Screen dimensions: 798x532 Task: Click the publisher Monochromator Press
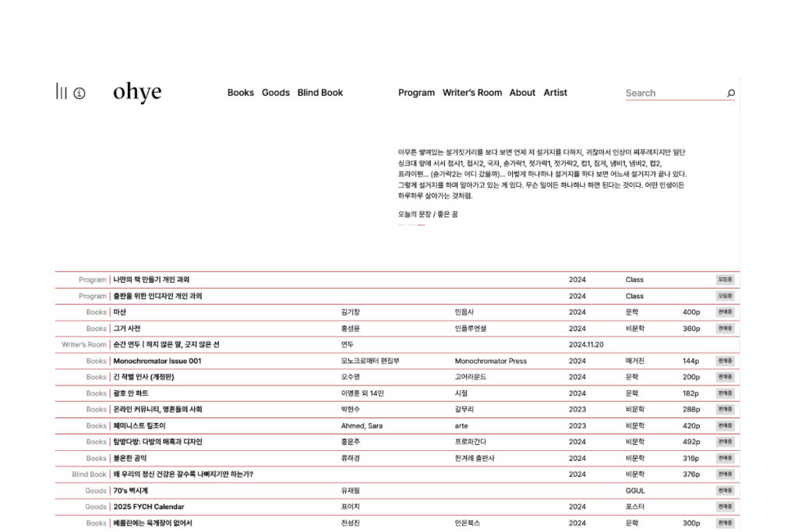coord(491,361)
